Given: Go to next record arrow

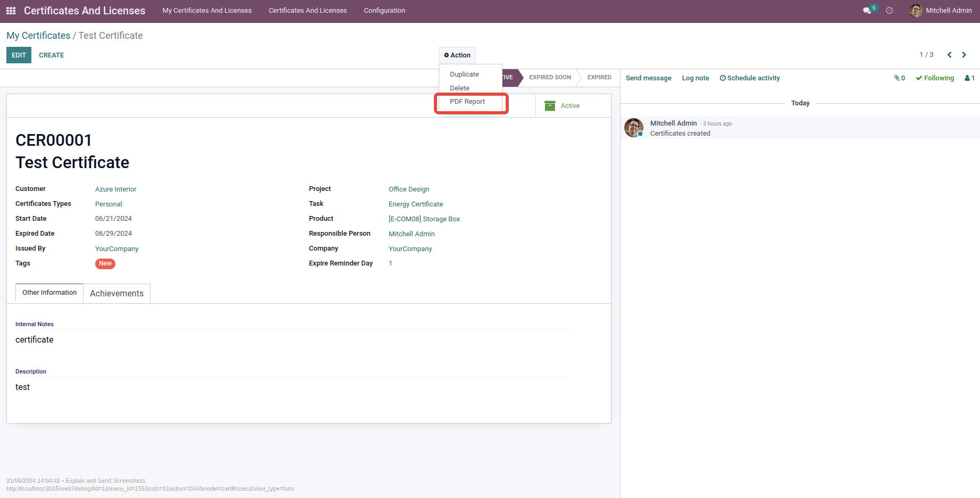Looking at the screenshot, I should point(964,55).
